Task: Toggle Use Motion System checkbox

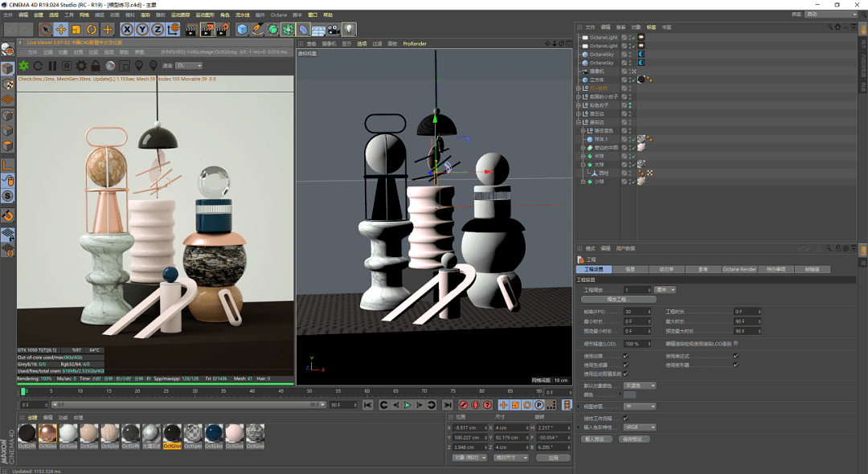Action: coord(625,374)
